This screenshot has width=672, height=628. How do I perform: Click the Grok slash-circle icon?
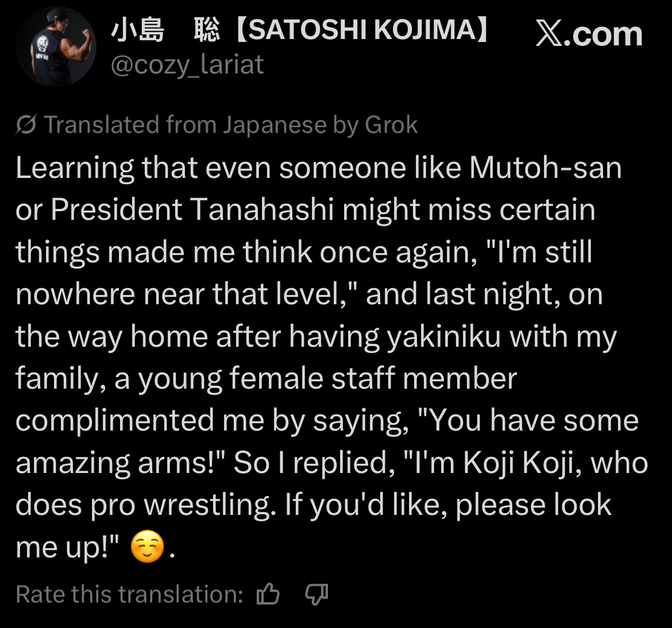point(26,125)
